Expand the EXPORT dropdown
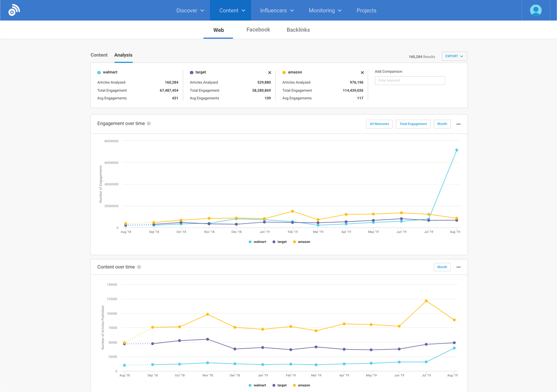The image size is (557, 392). (454, 56)
